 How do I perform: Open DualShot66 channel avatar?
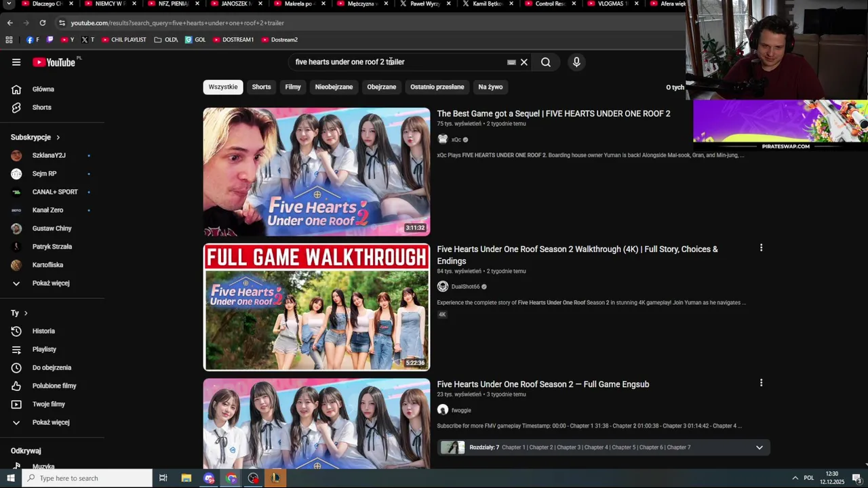point(443,287)
